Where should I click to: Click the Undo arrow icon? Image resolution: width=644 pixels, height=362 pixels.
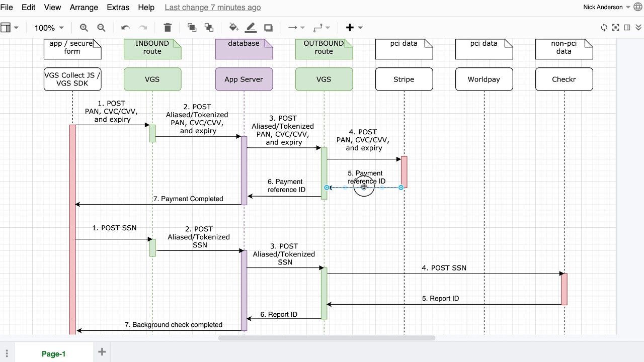pos(126,28)
